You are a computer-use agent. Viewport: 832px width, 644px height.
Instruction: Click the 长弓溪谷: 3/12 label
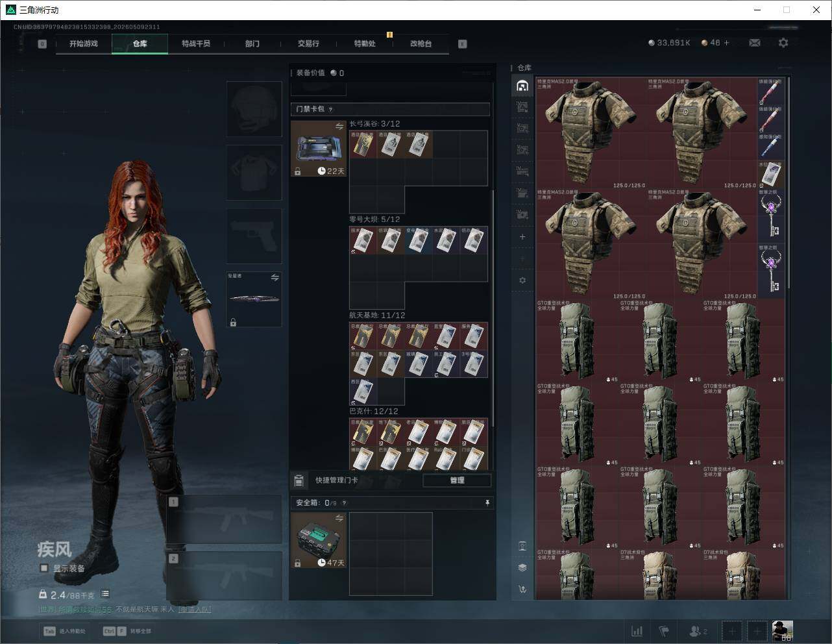[374, 124]
